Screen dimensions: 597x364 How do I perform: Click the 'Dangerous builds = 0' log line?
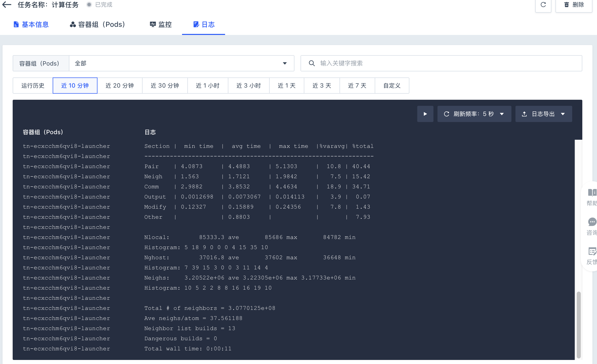coord(181,338)
